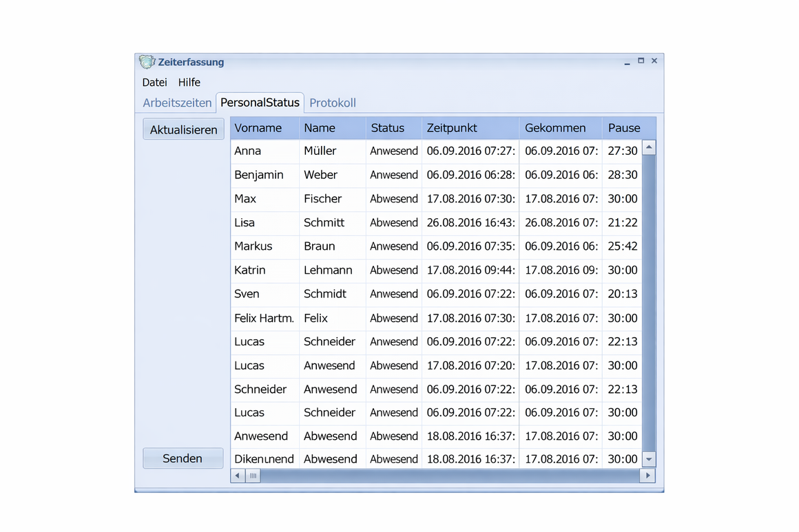
Task: Minimize the Zeiterfassung window
Action: tap(627, 62)
